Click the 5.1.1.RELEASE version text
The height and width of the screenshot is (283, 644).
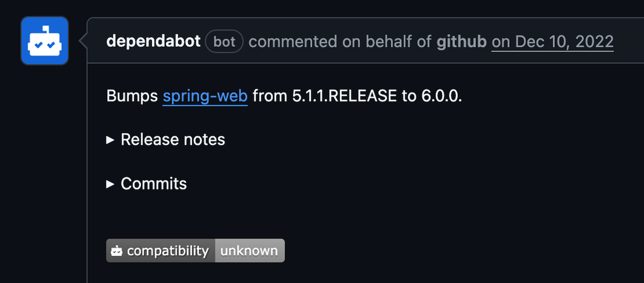pyautogui.click(x=341, y=96)
